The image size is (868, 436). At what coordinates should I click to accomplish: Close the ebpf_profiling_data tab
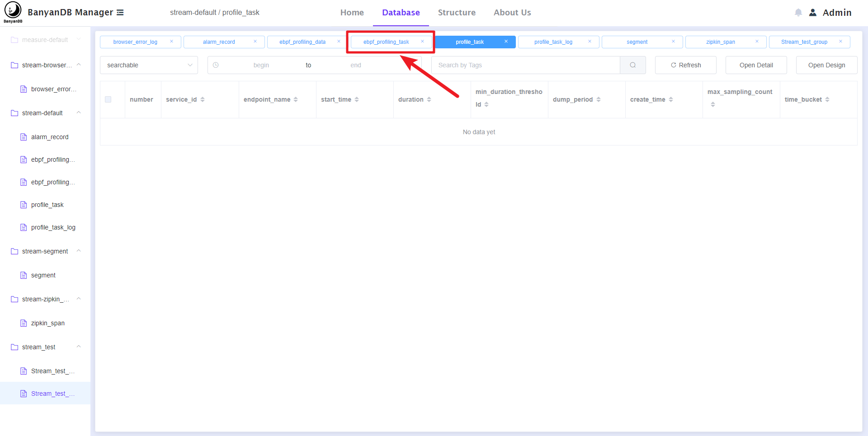[339, 42]
